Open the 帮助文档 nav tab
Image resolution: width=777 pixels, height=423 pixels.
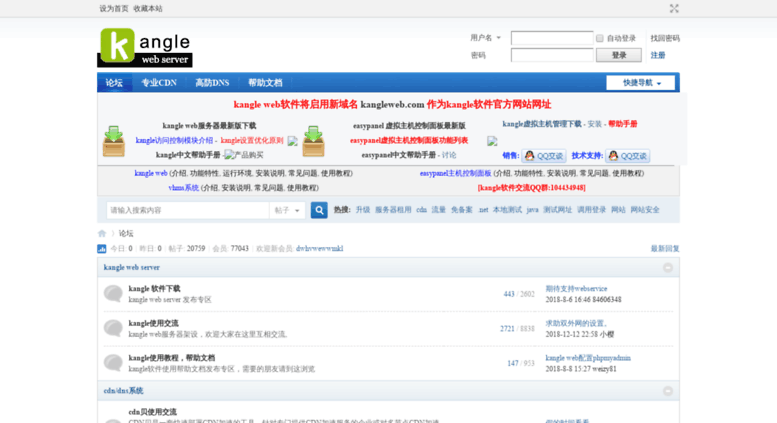(265, 83)
